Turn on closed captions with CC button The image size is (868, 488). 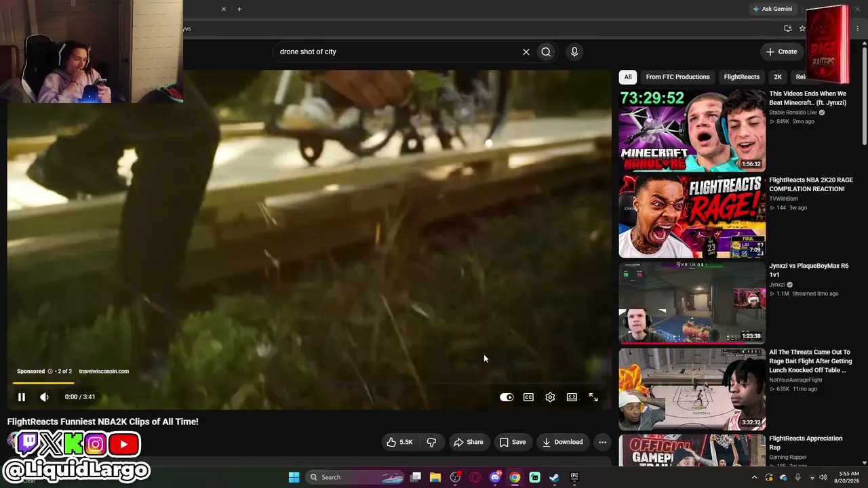point(528,397)
